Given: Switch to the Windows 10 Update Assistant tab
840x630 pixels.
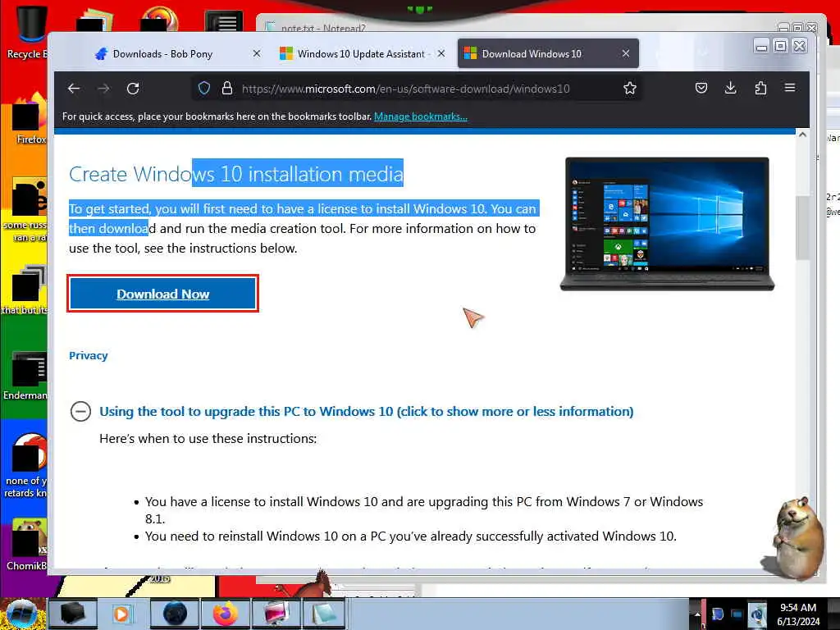Looking at the screenshot, I should [361, 53].
